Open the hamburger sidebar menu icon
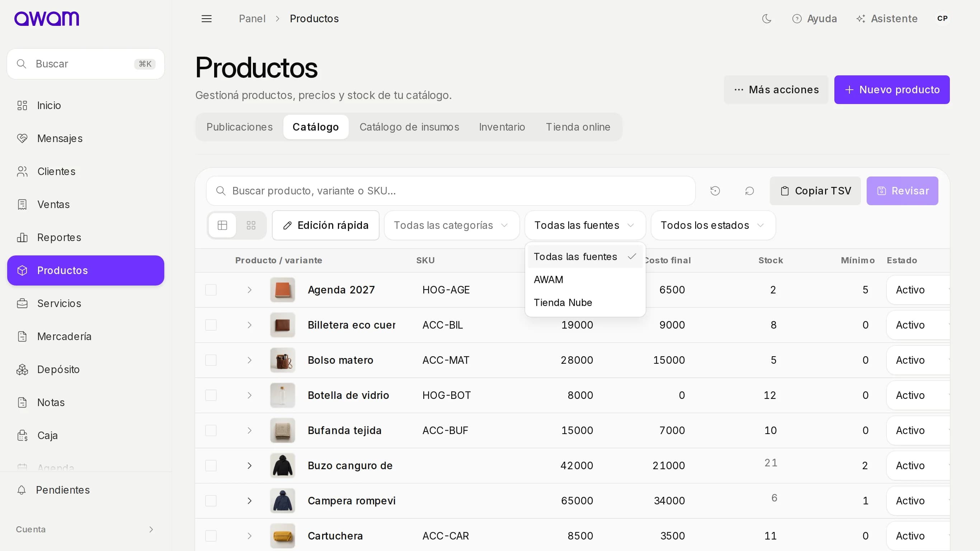Image resolution: width=980 pixels, height=551 pixels. tap(206, 19)
